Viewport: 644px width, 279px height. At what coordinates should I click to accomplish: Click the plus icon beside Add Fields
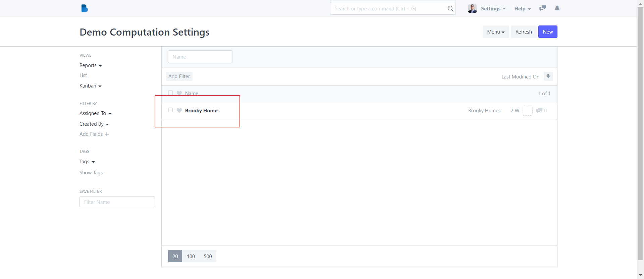click(107, 134)
